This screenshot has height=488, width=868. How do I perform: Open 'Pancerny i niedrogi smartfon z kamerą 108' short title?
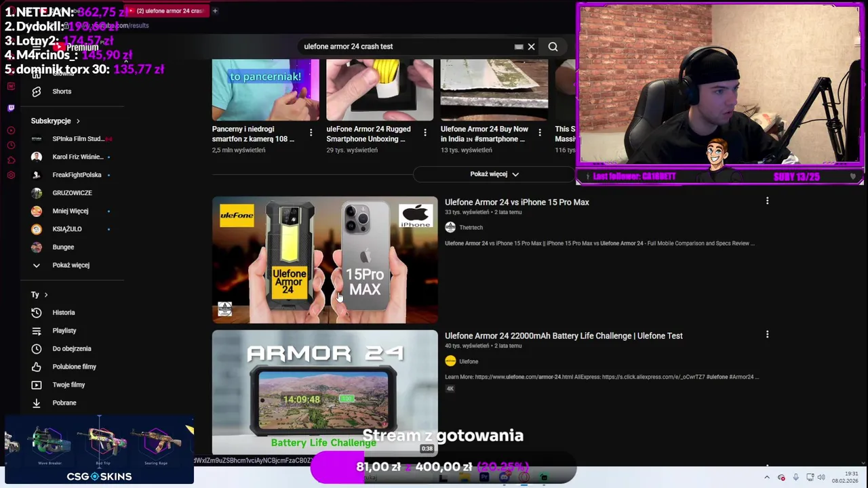click(253, 134)
